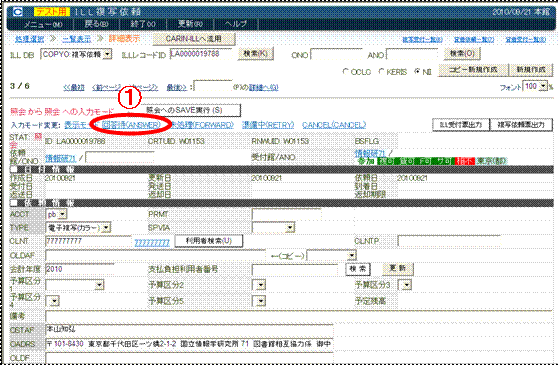Click the 利用者検索(U) button
The height and width of the screenshot is (366, 558).
pyautogui.click(x=209, y=241)
